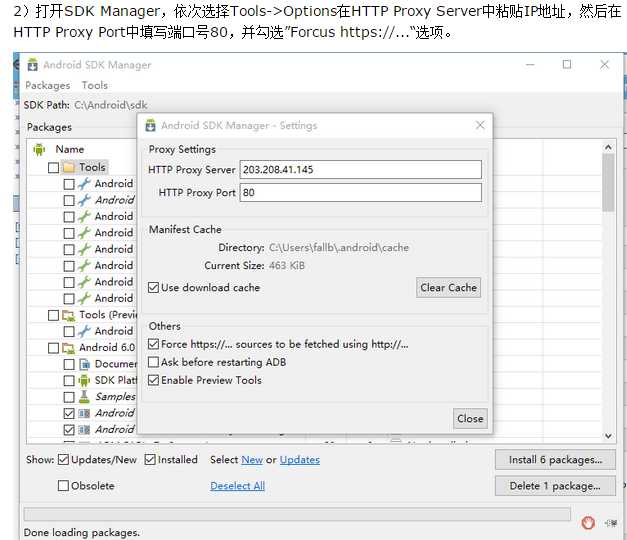Click the Clear Cache button
This screenshot has width=627, height=540.
pyautogui.click(x=448, y=288)
